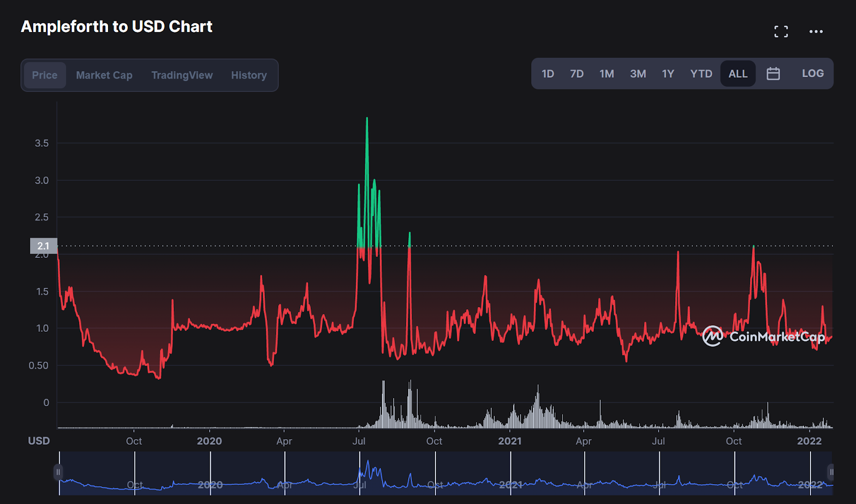Select the ALL time range
856x504 pixels.
click(738, 73)
